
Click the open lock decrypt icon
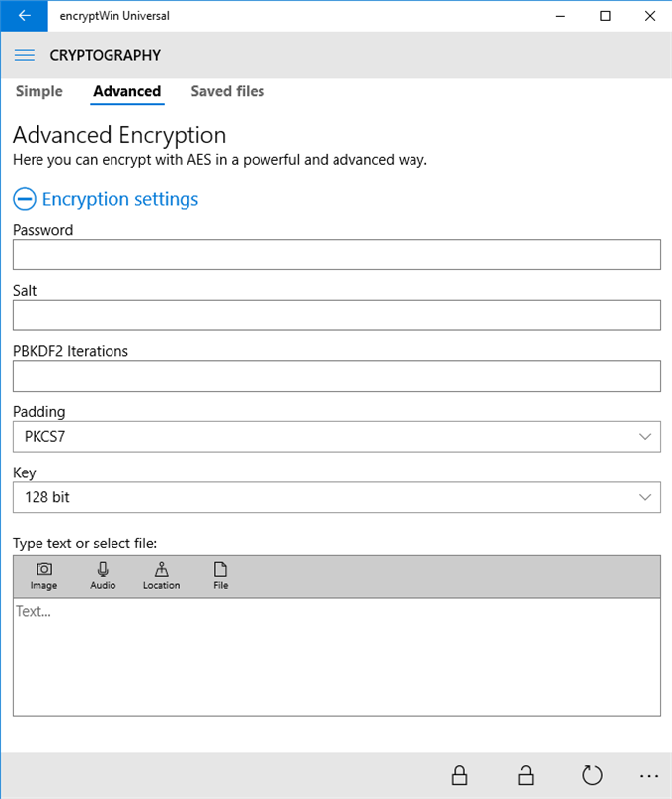(x=526, y=775)
